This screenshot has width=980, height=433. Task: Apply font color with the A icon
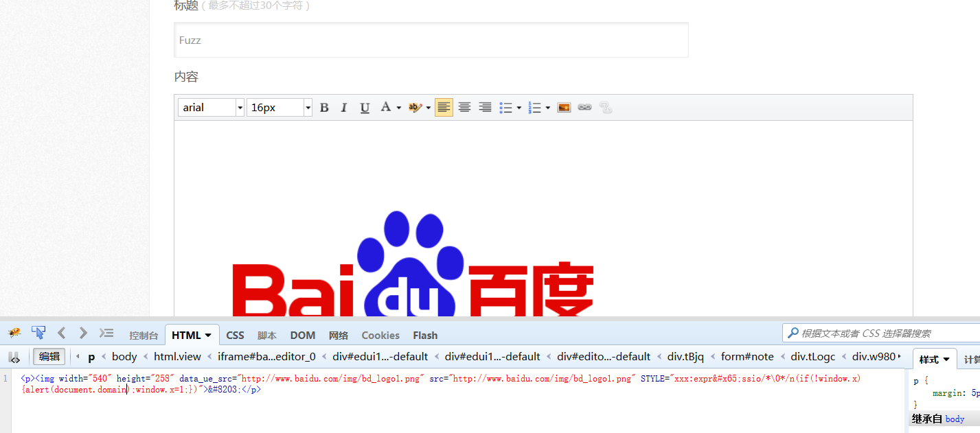click(x=386, y=107)
